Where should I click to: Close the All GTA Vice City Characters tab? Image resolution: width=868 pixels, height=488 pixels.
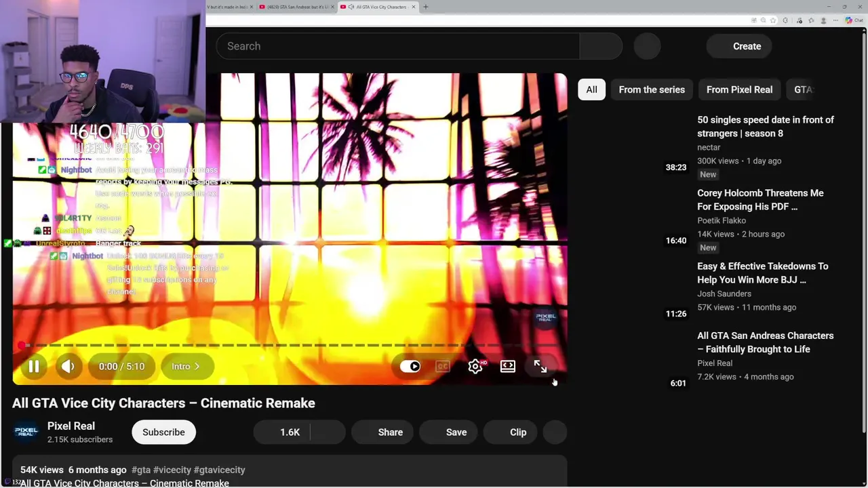[413, 7]
